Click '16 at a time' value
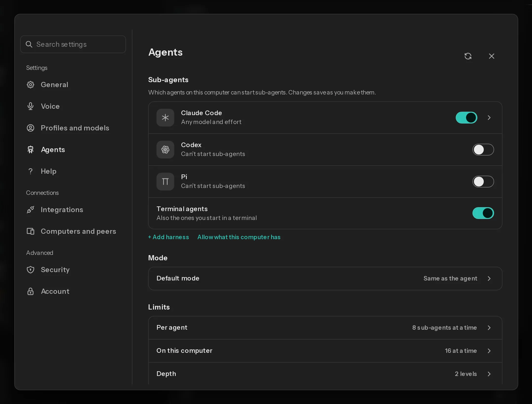Screen dimensions: 532x404 [461, 351]
